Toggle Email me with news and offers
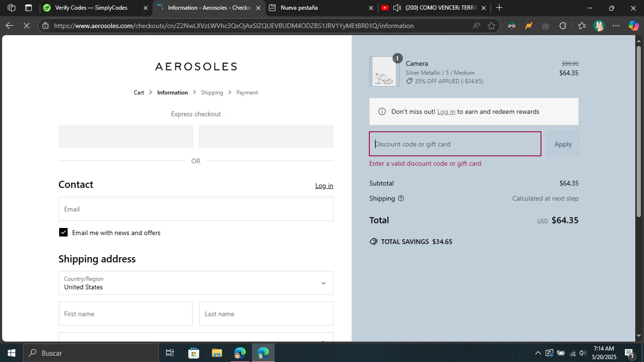This screenshot has height=362, width=644. point(63,232)
